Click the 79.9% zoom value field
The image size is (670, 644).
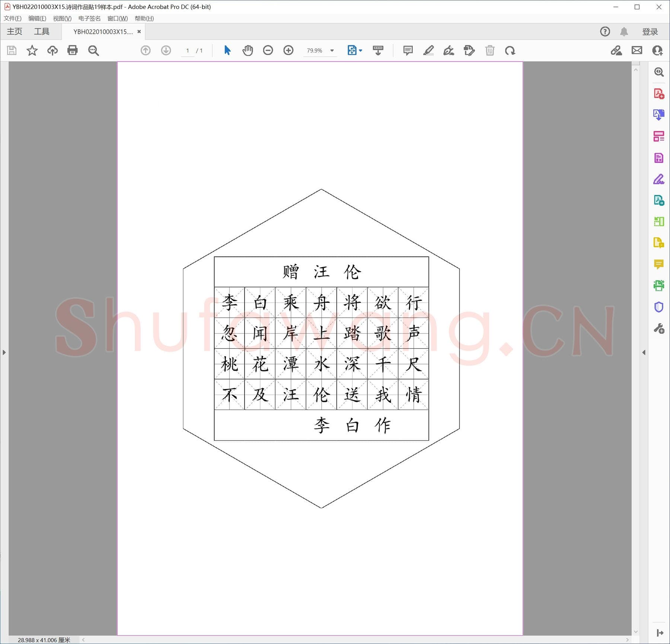[315, 51]
